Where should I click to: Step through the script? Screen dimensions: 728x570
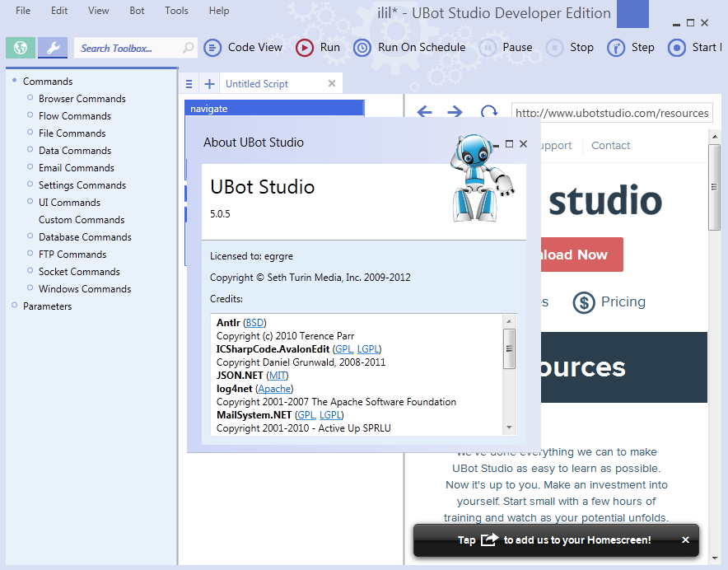(631, 47)
